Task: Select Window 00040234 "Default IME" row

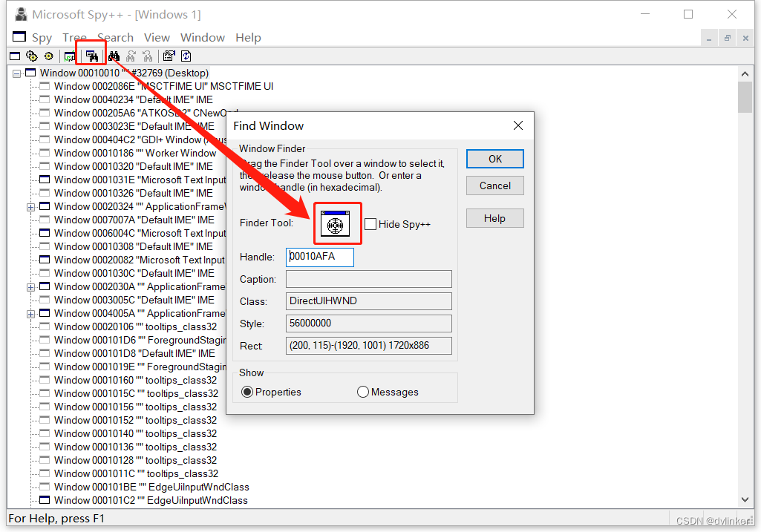Action: [x=134, y=99]
